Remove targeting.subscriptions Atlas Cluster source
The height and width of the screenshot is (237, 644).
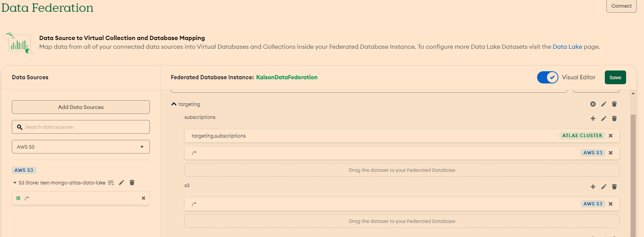[x=611, y=136]
